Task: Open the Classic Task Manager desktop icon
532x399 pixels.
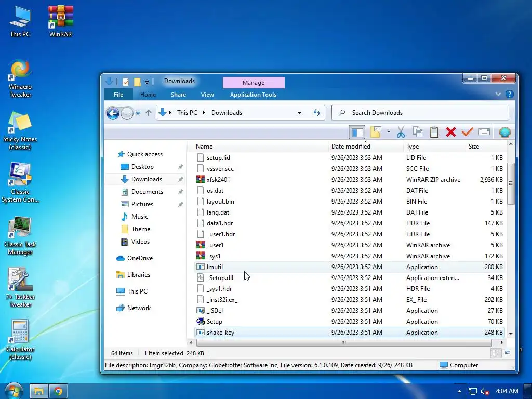Action: point(20,236)
